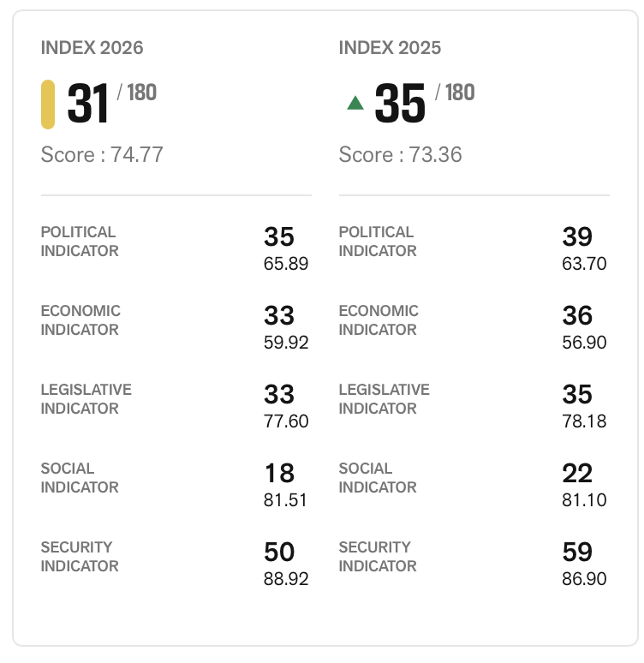Image resolution: width=644 pixels, height=663 pixels.
Task: Open the 2026 Social Indicator label
Action: point(80,478)
